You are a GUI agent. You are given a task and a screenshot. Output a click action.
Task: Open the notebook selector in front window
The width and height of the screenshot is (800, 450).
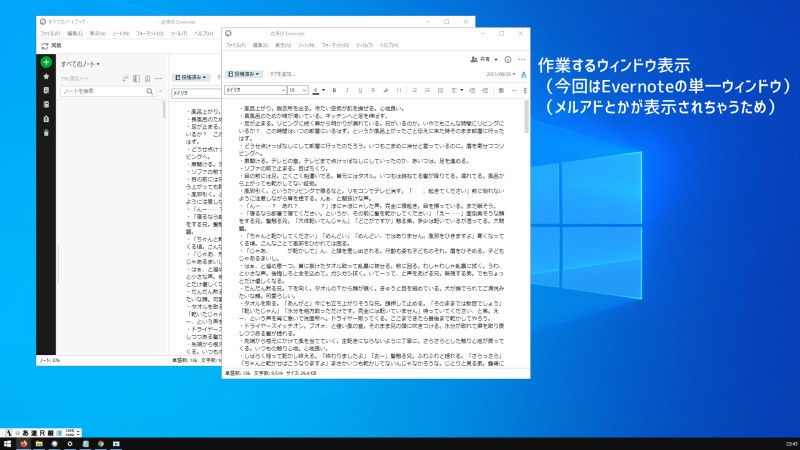point(243,74)
